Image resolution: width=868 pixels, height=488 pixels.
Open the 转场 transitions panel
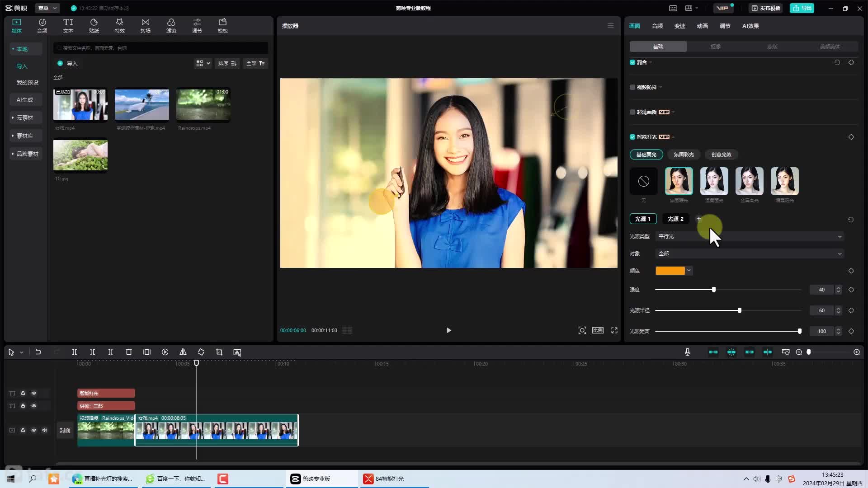146,26
